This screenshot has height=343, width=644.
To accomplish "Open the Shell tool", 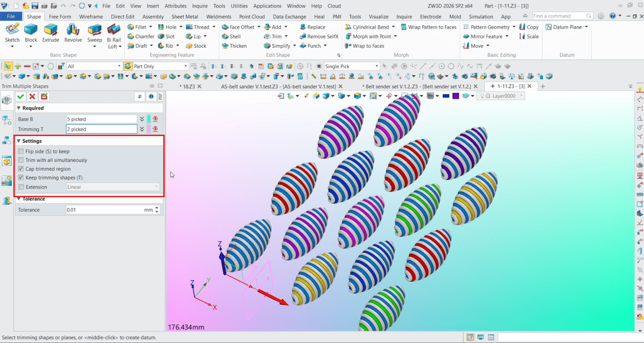I will click(x=233, y=36).
